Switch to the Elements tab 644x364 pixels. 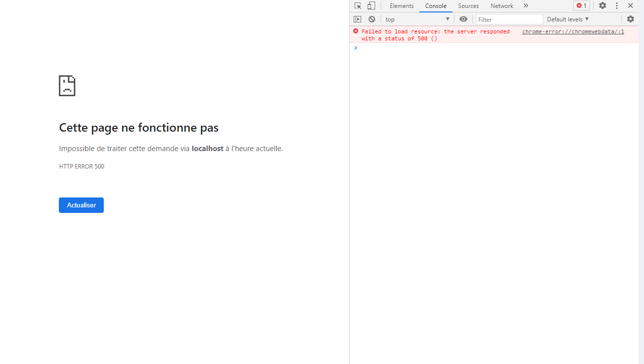click(x=402, y=6)
